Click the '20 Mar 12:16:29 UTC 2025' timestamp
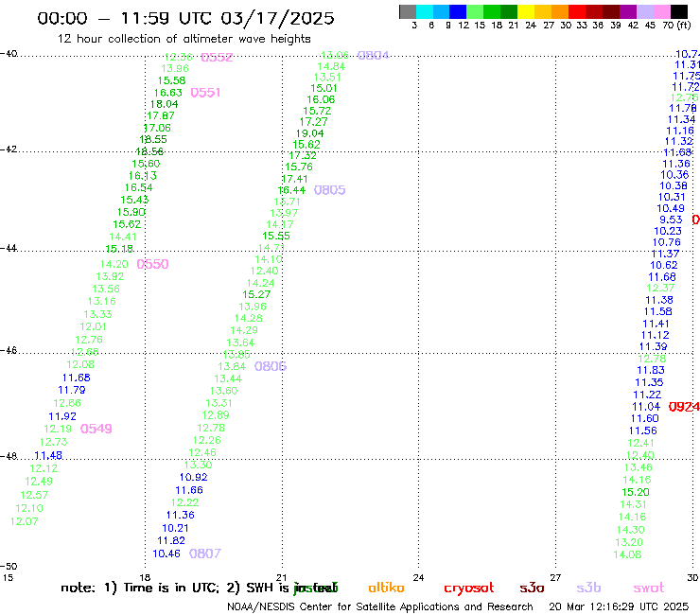Image resolution: width=700 pixels, height=615 pixels. click(x=619, y=606)
